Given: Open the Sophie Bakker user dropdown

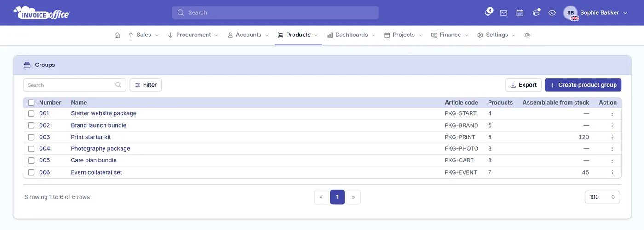Looking at the screenshot, I should pos(604,13).
